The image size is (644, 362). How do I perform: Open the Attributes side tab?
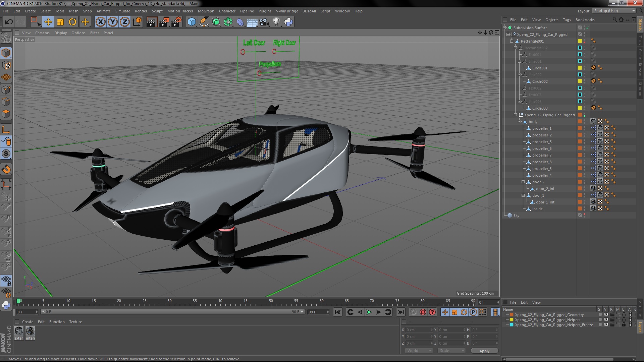[x=640, y=309]
